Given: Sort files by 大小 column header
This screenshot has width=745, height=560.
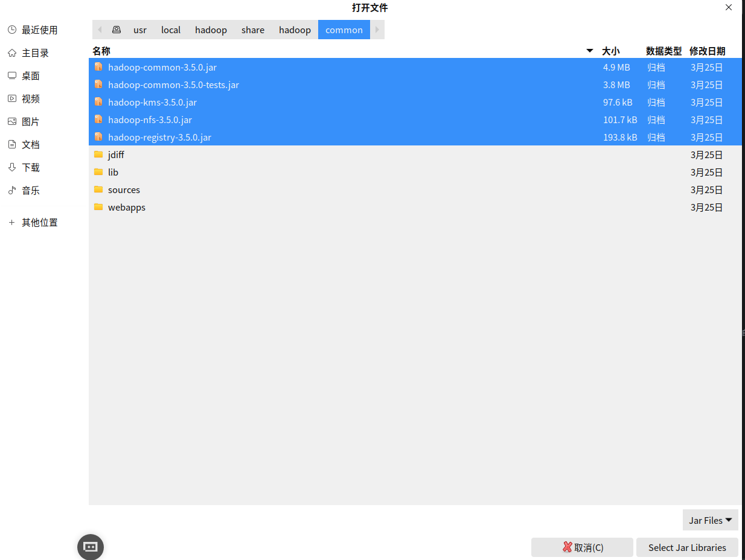Looking at the screenshot, I should pyautogui.click(x=611, y=51).
